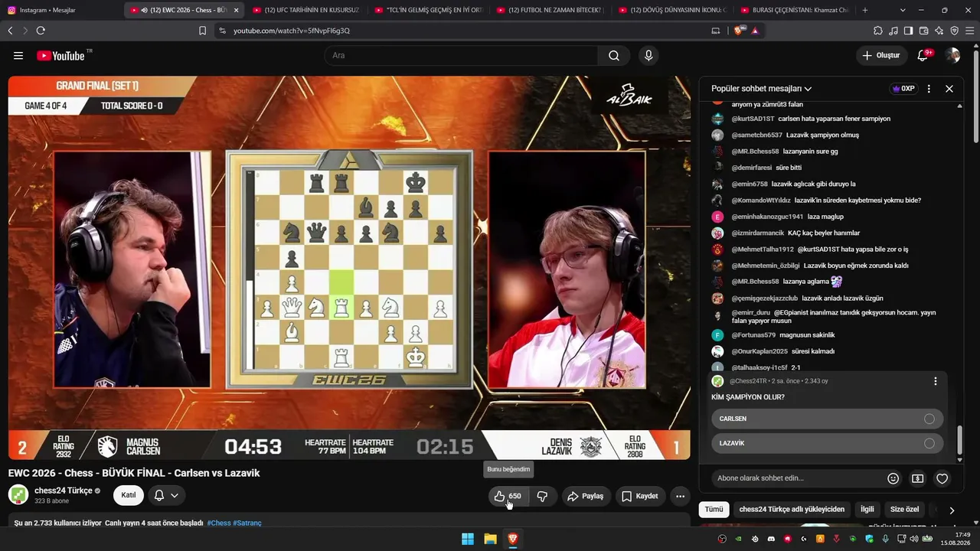
Task: Open the volume speaker tray icon
Action: click(x=914, y=540)
